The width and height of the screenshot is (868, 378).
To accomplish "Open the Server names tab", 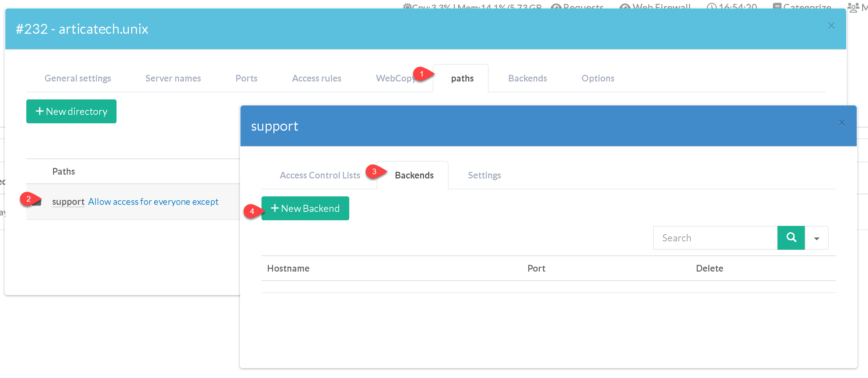I will [173, 78].
